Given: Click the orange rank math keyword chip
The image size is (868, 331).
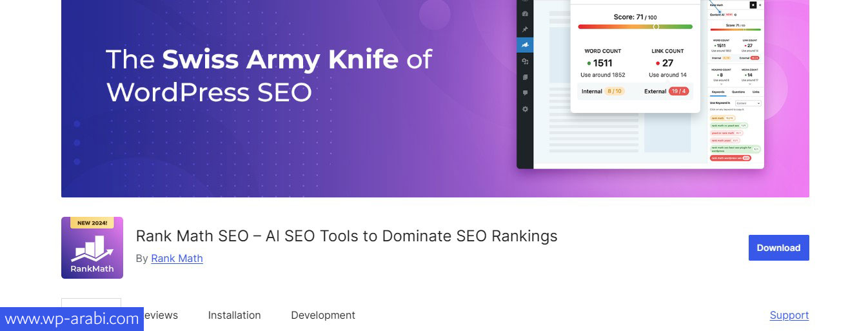Looking at the screenshot, I should tap(722, 118).
